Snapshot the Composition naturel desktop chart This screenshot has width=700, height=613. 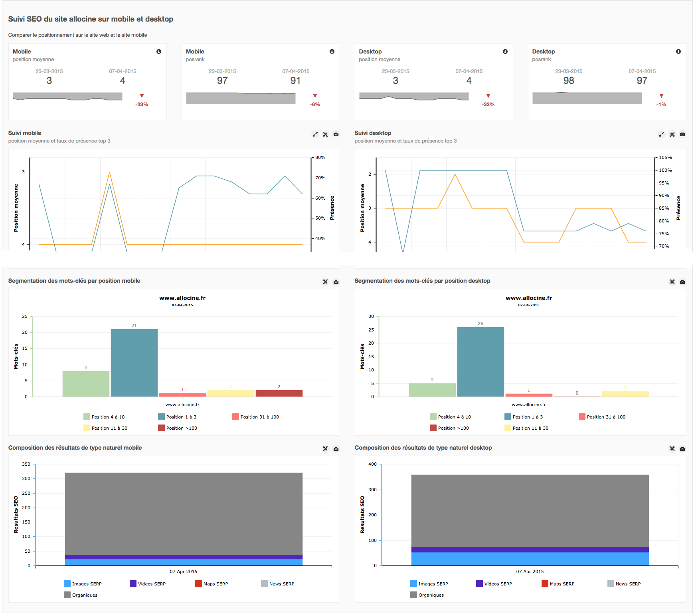[682, 449]
